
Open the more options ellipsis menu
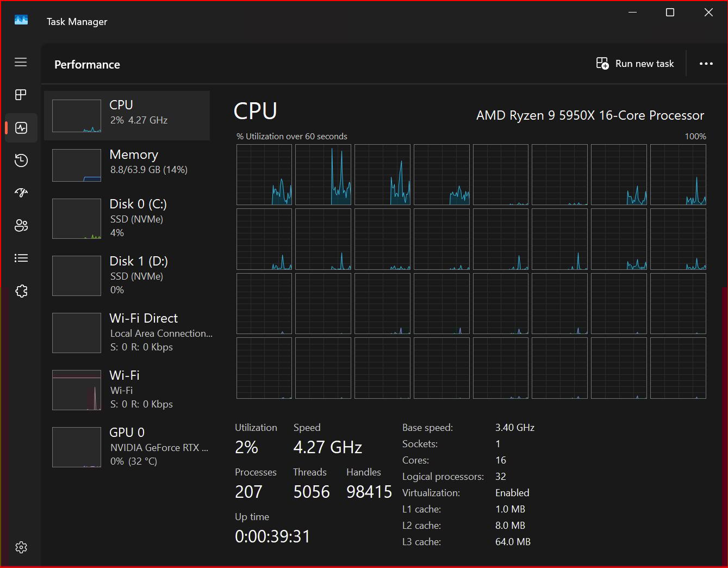click(x=706, y=64)
